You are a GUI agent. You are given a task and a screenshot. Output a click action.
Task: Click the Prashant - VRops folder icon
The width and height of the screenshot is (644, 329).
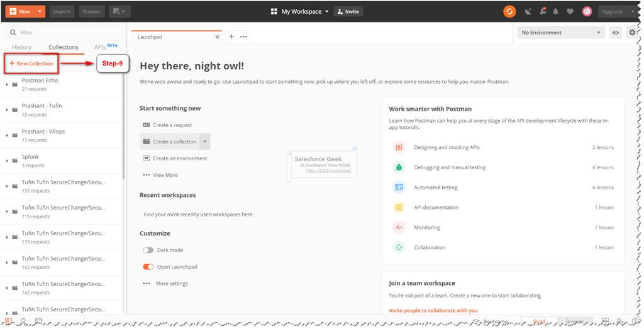tap(15, 135)
